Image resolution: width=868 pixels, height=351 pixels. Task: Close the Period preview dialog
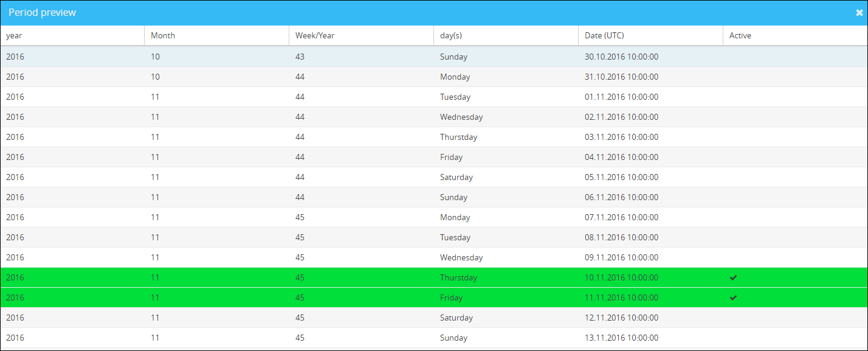point(859,13)
